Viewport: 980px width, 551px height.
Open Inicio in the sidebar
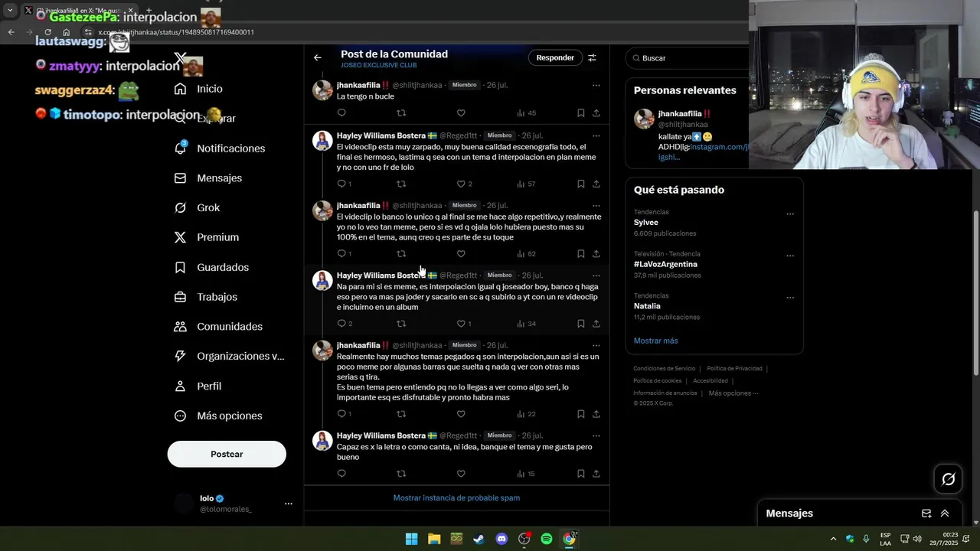point(209,89)
